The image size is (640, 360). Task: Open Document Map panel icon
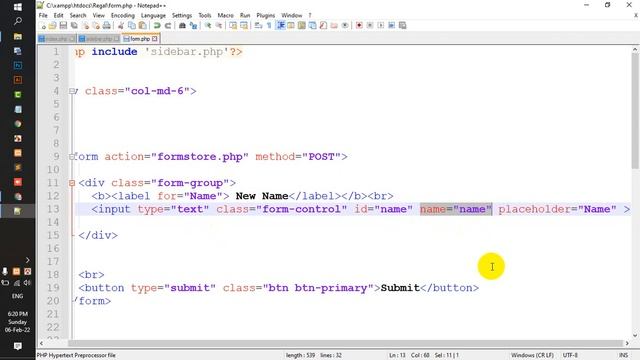pos(302,25)
